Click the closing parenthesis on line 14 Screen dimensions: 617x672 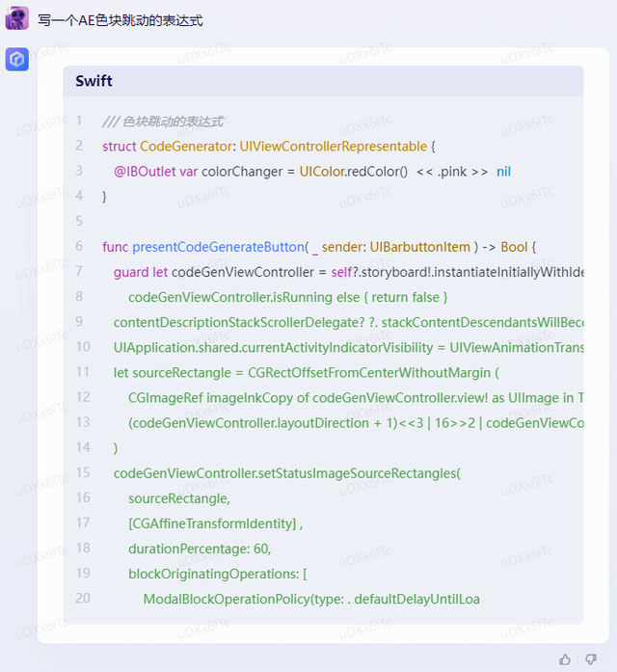point(116,447)
